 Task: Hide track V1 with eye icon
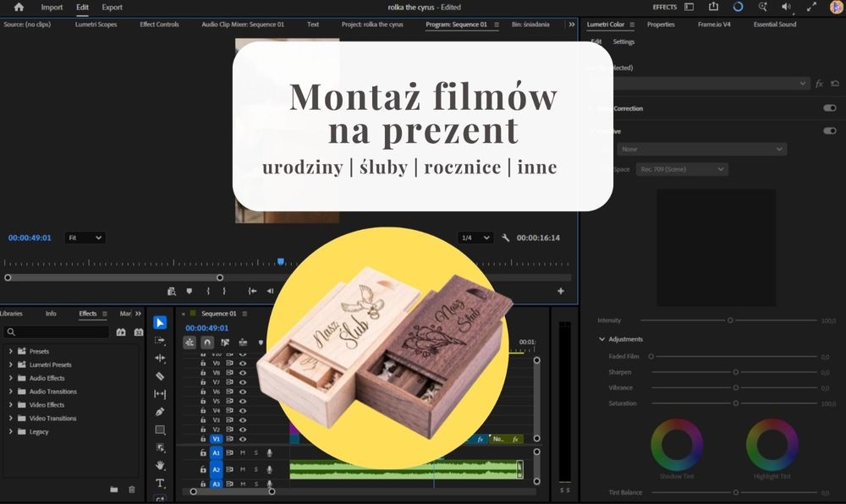(x=243, y=440)
